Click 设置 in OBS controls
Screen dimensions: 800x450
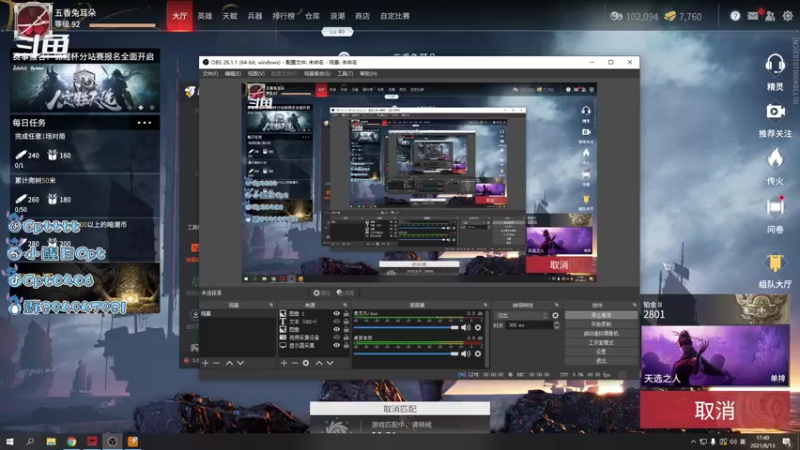[601, 352]
